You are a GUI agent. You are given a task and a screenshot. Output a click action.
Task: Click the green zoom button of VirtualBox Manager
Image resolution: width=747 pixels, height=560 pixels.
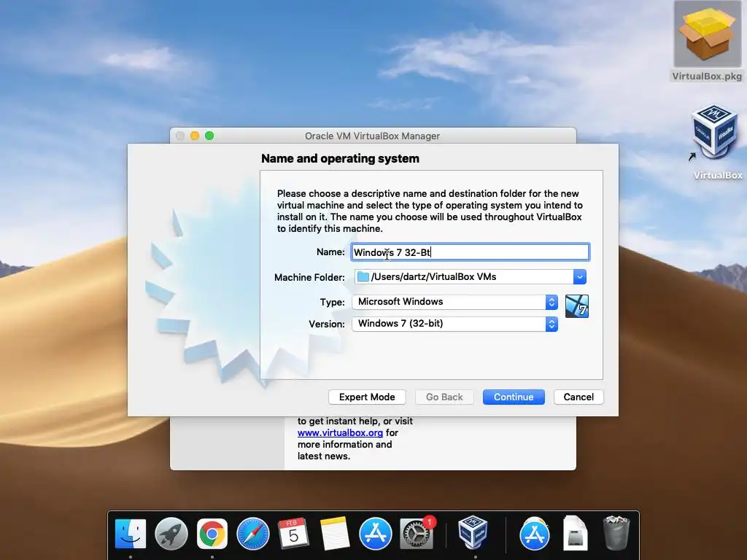pos(209,136)
